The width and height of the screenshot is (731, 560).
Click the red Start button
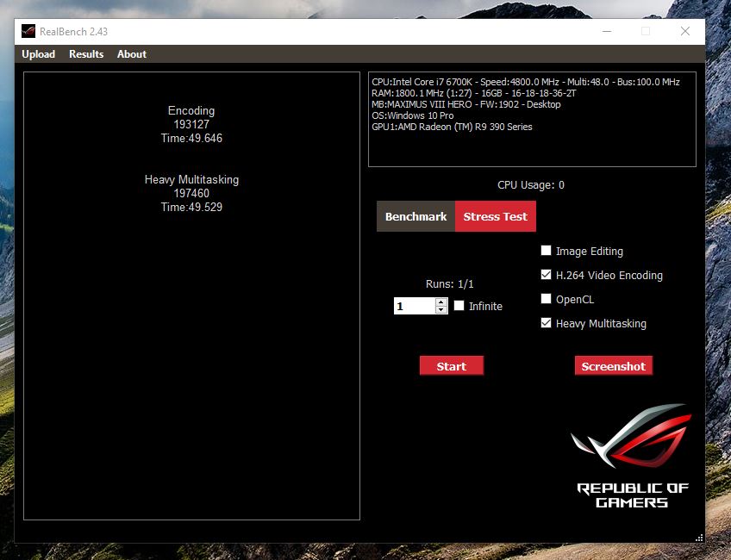coord(452,366)
